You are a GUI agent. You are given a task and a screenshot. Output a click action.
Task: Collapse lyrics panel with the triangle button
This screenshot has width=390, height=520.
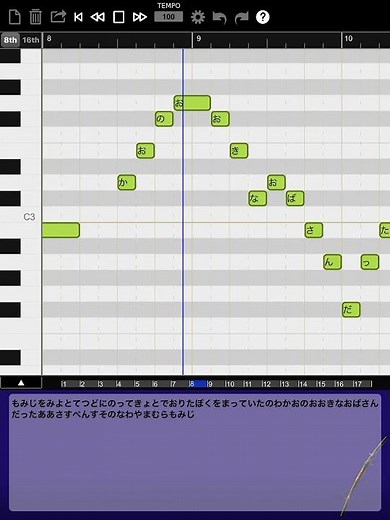coord(21,383)
